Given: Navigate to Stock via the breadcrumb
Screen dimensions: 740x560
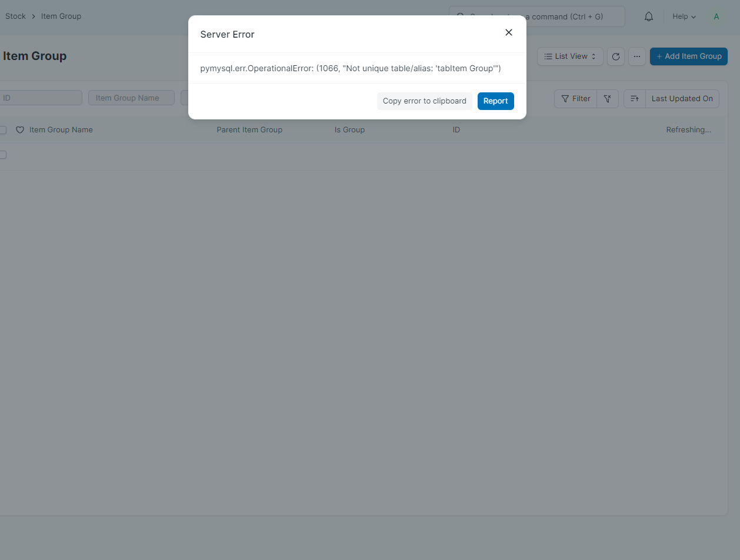Looking at the screenshot, I should click(15, 16).
